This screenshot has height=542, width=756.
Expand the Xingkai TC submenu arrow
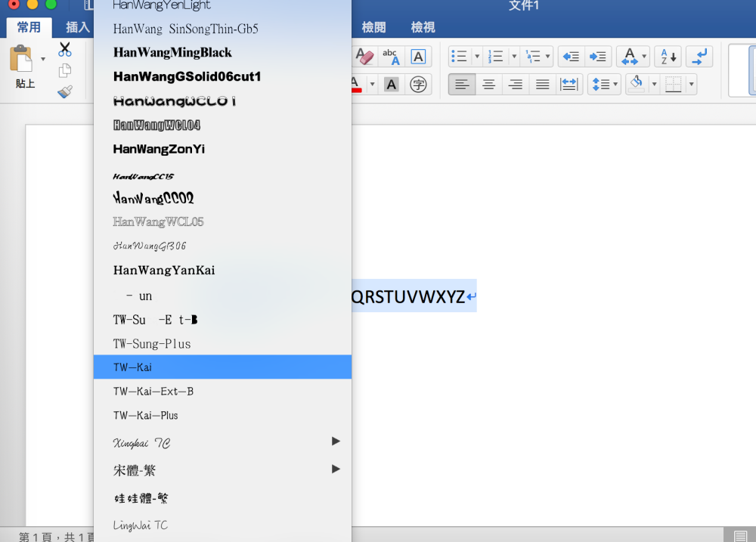336,441
